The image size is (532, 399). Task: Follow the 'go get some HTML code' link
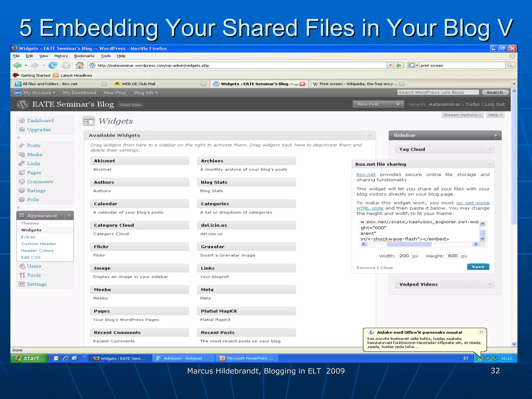[423, 205]
